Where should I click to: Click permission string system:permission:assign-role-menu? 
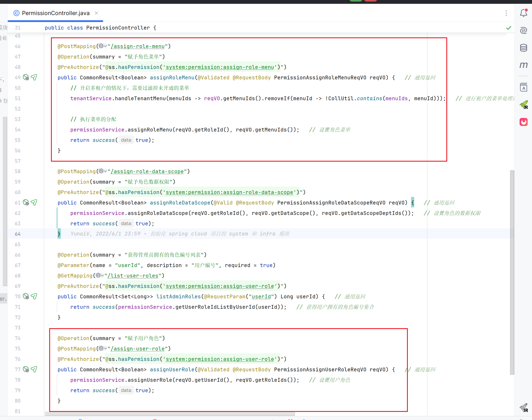tap(220, 67)
